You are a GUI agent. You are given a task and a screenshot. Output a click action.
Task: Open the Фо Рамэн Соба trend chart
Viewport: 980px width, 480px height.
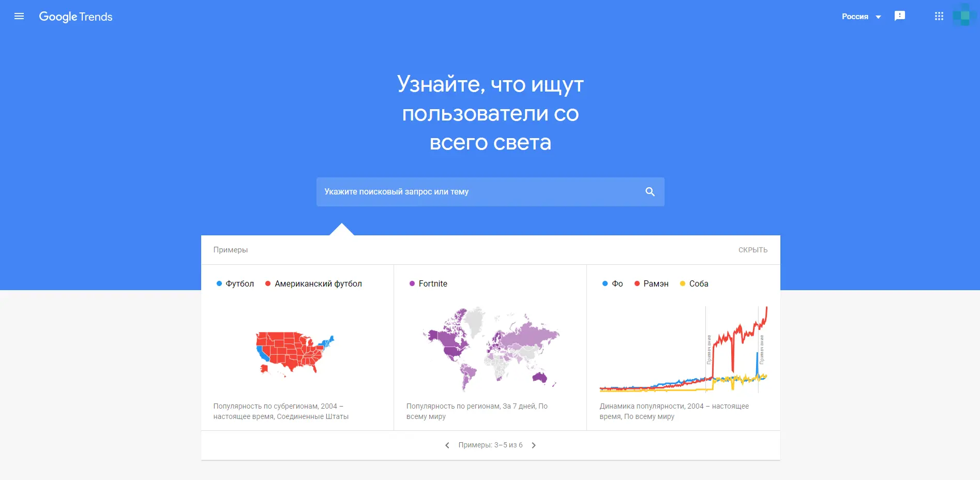[x=683, y=349]
